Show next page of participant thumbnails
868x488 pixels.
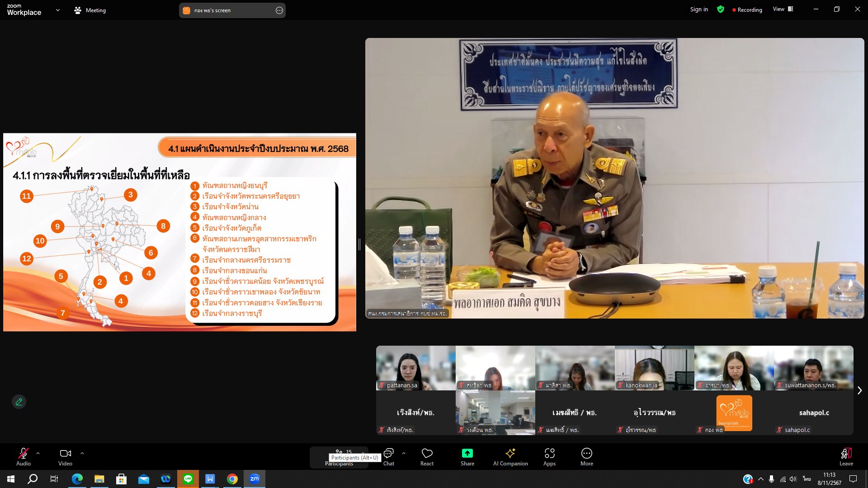pos(859,390)
